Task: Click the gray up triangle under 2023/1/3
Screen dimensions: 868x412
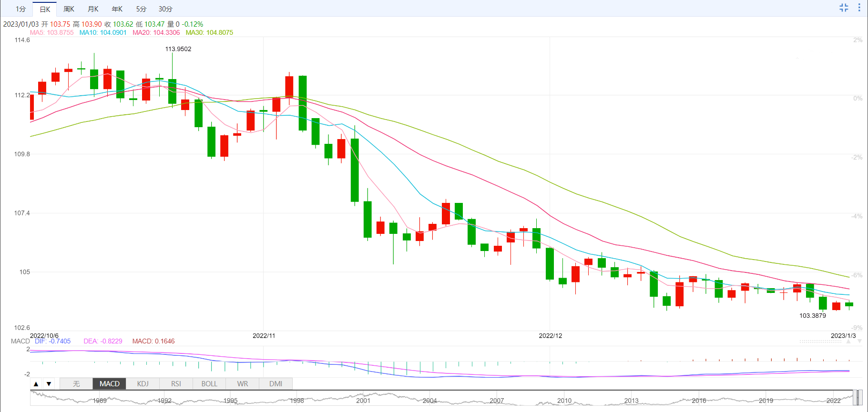Action: (x=848, y=341)
